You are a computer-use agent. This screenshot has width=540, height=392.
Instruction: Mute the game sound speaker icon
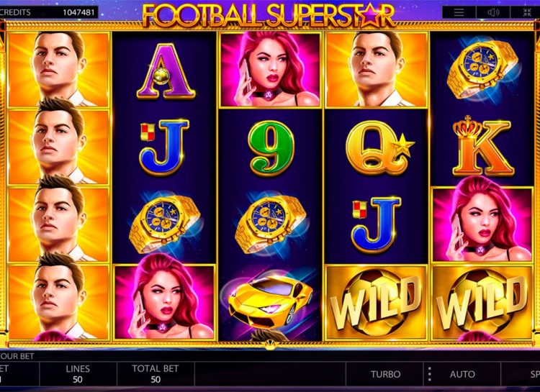click(493, 12)
